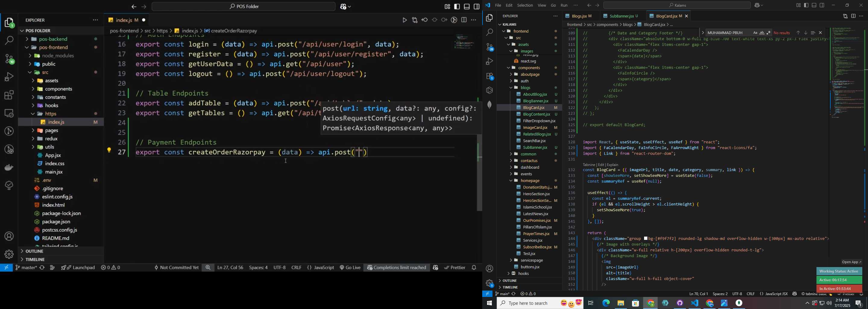Open Accounts menu in POS Folder window

click(x=9, y=236)
